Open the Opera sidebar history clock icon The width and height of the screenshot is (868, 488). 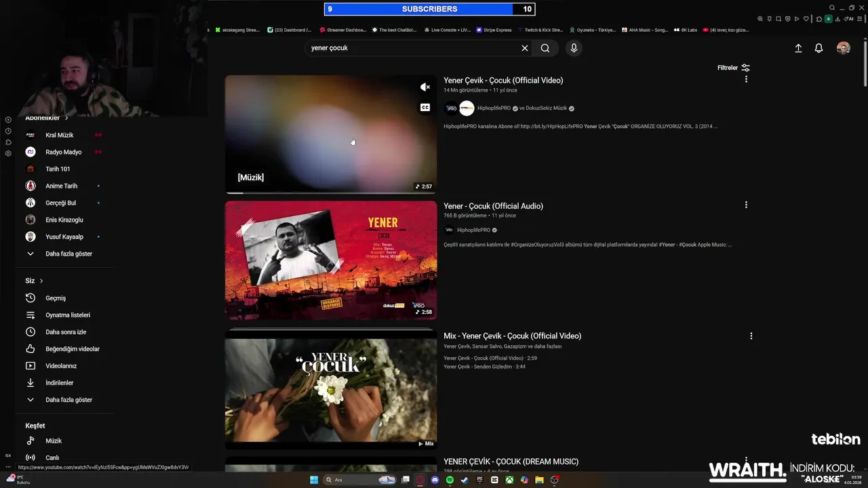tap(8, 131)
